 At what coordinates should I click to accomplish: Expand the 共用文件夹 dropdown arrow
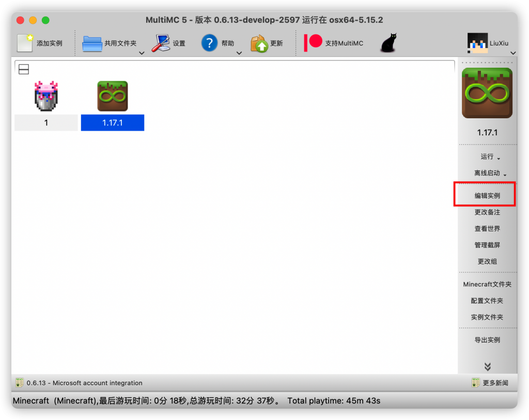[142, 53]
